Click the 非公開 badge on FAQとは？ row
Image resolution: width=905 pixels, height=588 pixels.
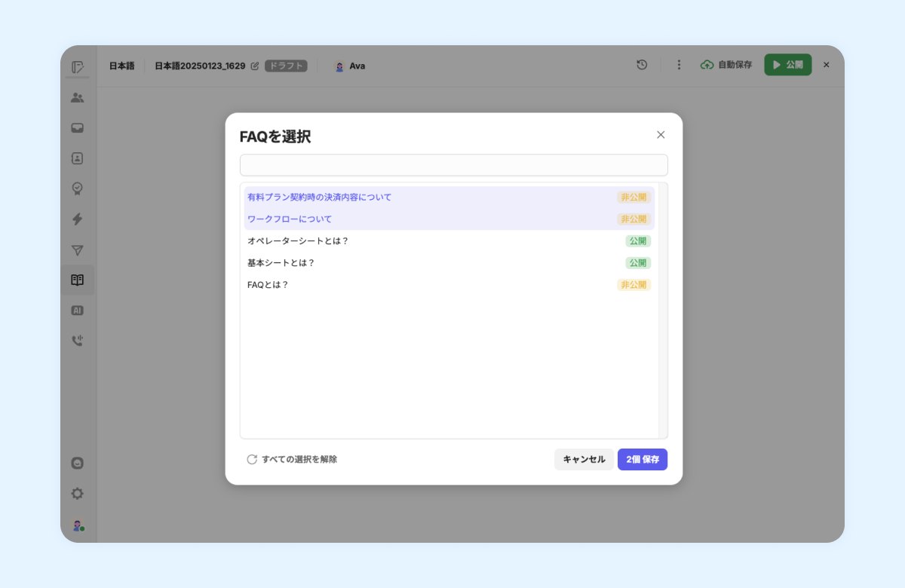click(633, 285)
